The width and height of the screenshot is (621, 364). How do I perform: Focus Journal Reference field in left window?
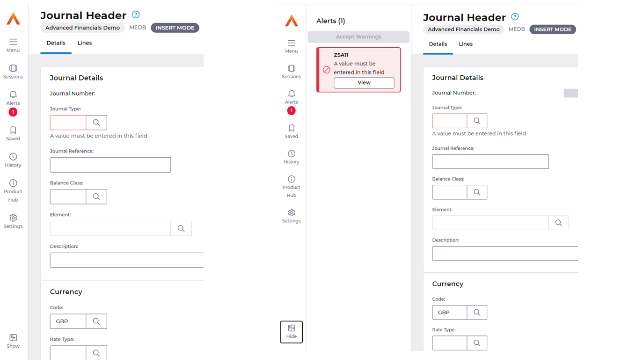pyautogui.click(x=110, y=165)
